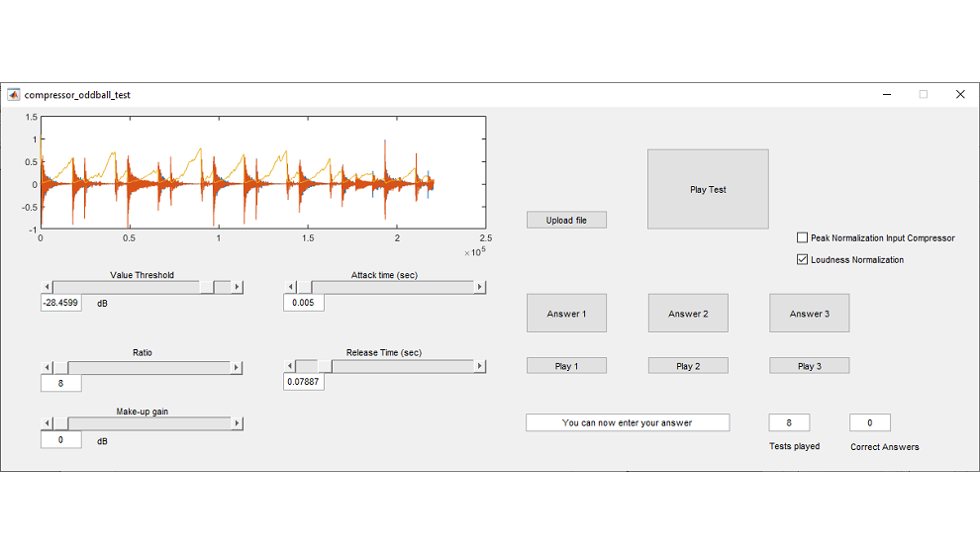Choose Answer 1

tap(566, 313)
